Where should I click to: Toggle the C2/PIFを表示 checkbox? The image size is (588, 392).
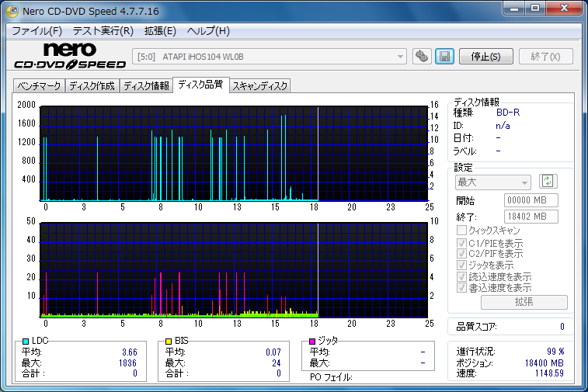(461, 254)
